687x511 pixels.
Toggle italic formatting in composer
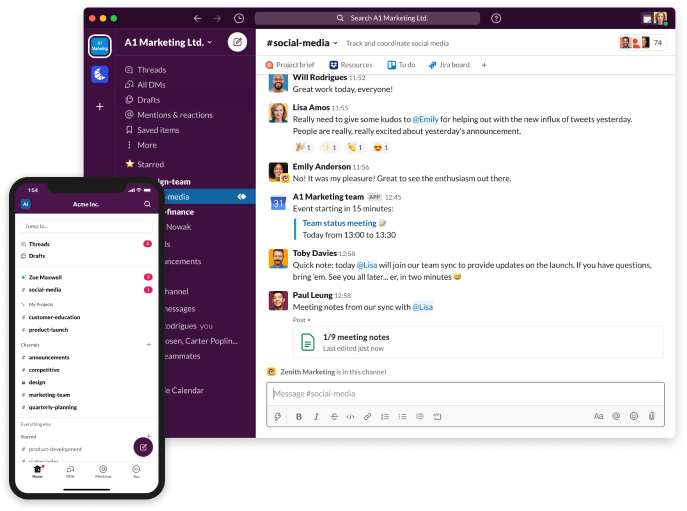(x=316, y=417)
